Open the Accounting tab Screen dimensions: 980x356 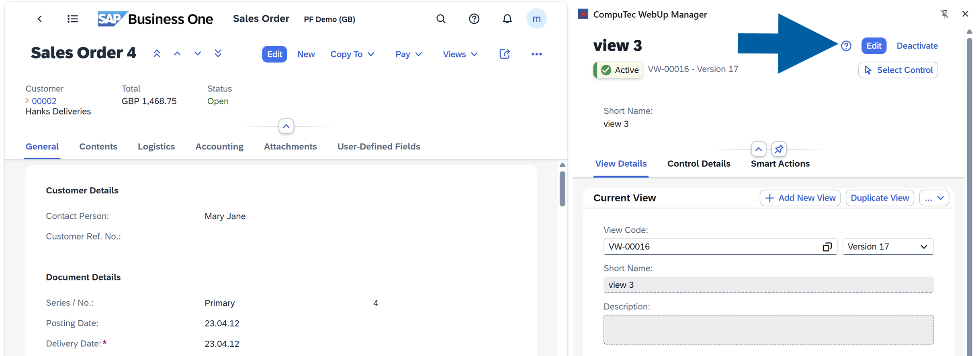click(x=219, y=147)
